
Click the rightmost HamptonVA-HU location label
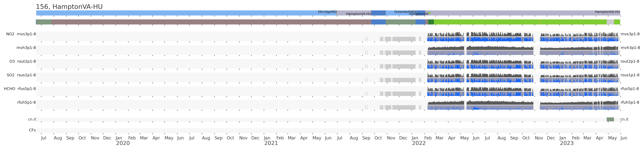(x=607, y=12)
